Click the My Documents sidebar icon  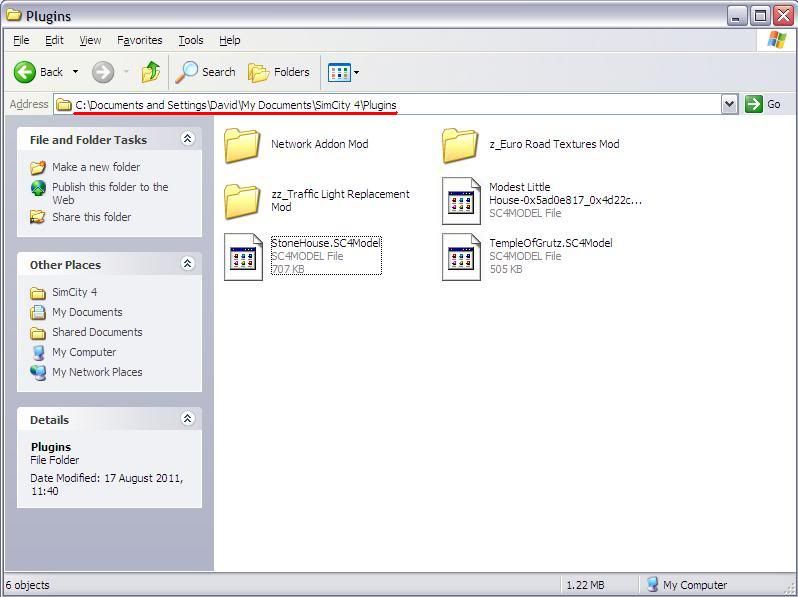pos(38,312)
